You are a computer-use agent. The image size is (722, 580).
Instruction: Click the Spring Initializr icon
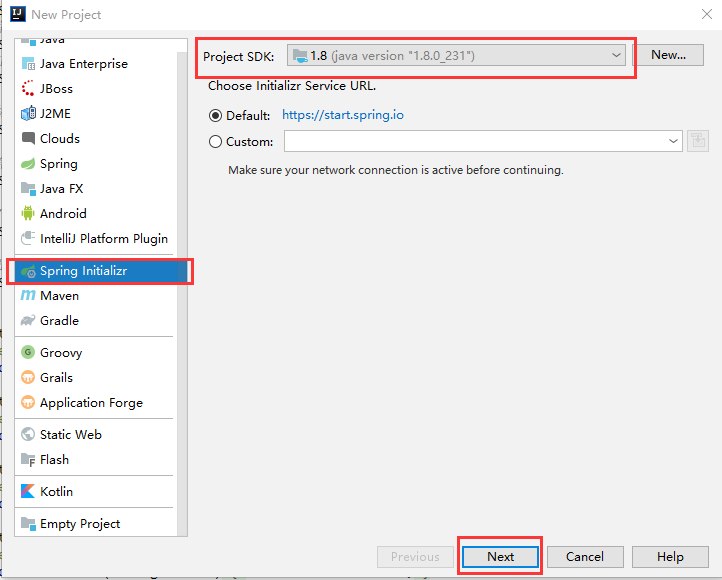28,272
